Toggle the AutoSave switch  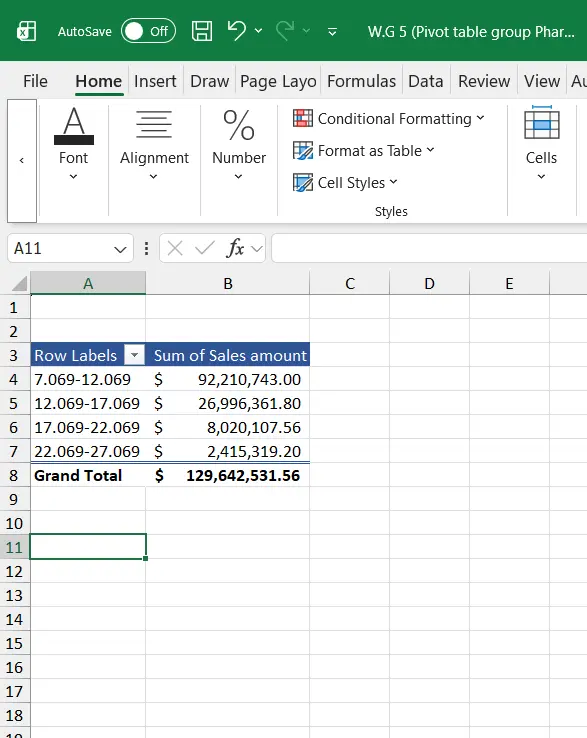pyautogui.click(x=148, y=31)
